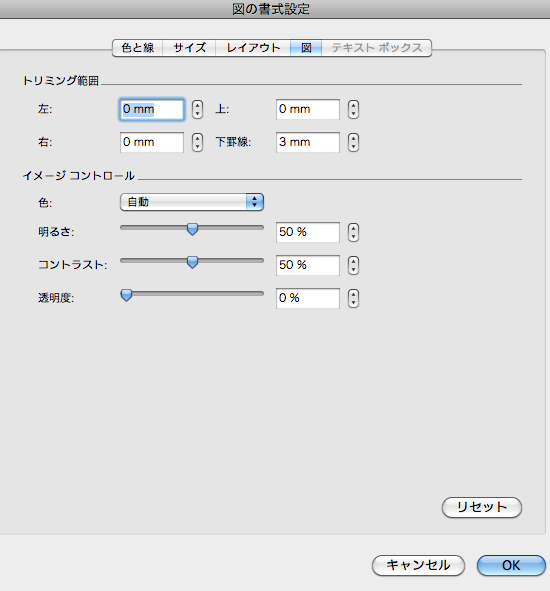The width and height of the screenshot is (550, 591).
Task: Click the コントラスト percentage stepper
Action: coord(353,265)
